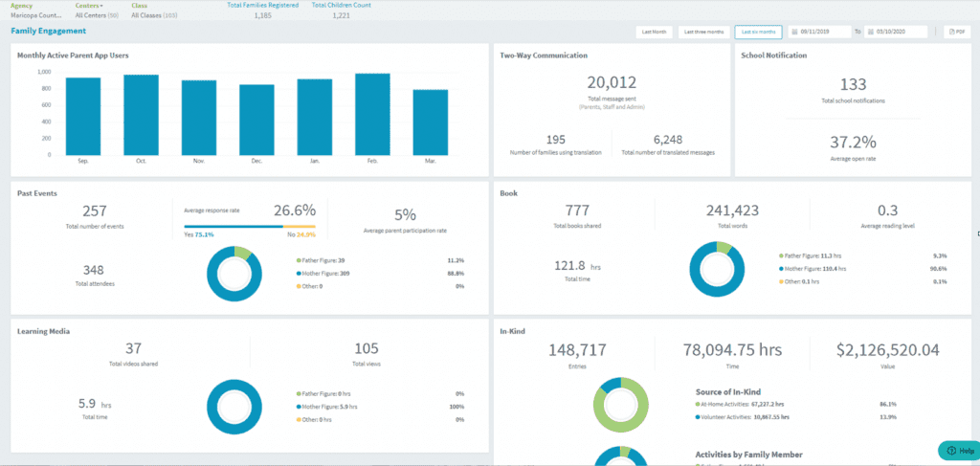Click the Two-Way Communication panel title

[x=544, y=55]
